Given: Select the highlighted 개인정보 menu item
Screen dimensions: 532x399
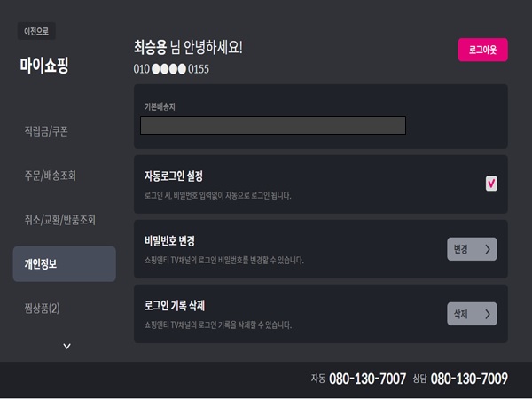Looking at the screenshot, I should coord(63,264).
